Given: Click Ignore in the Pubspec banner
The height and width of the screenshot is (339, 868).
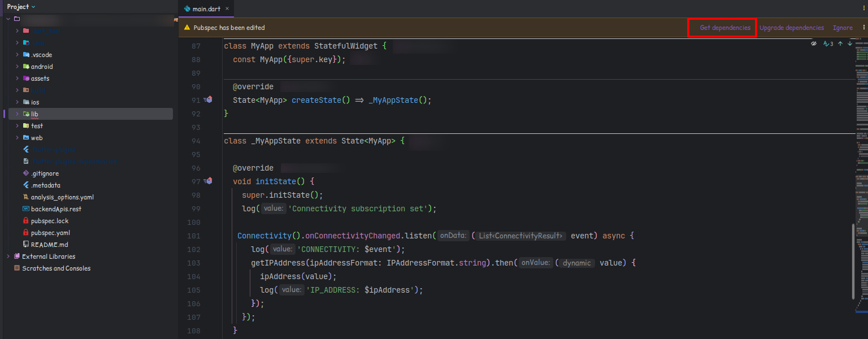Looking at the screenshot, I should coord(843,28).
